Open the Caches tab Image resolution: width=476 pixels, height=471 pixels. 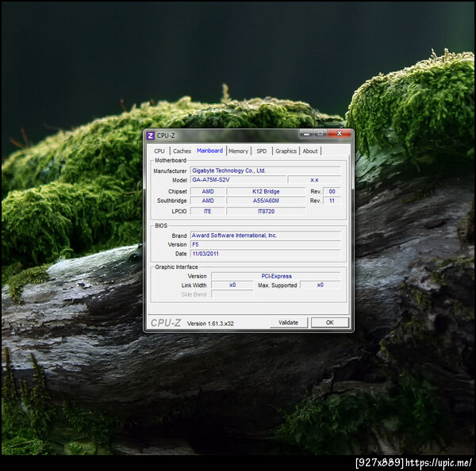[182, 151]
